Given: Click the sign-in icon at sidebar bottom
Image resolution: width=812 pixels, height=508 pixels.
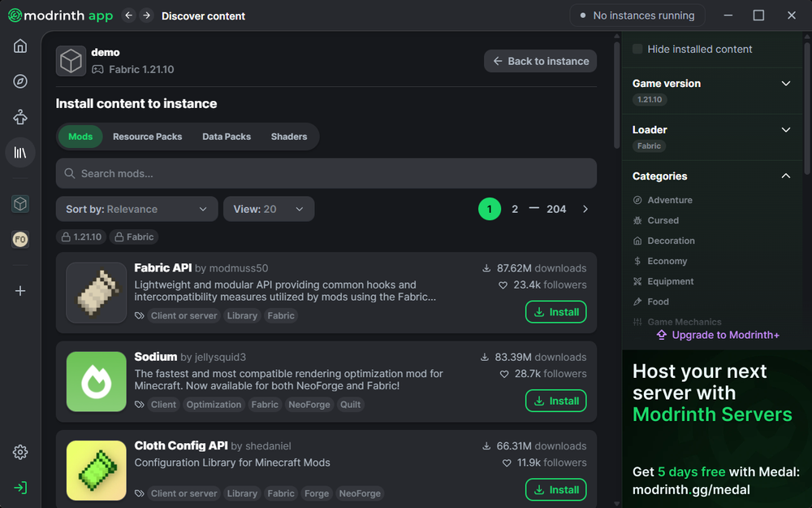Looking at the screenshot, I should coord(20,488).
